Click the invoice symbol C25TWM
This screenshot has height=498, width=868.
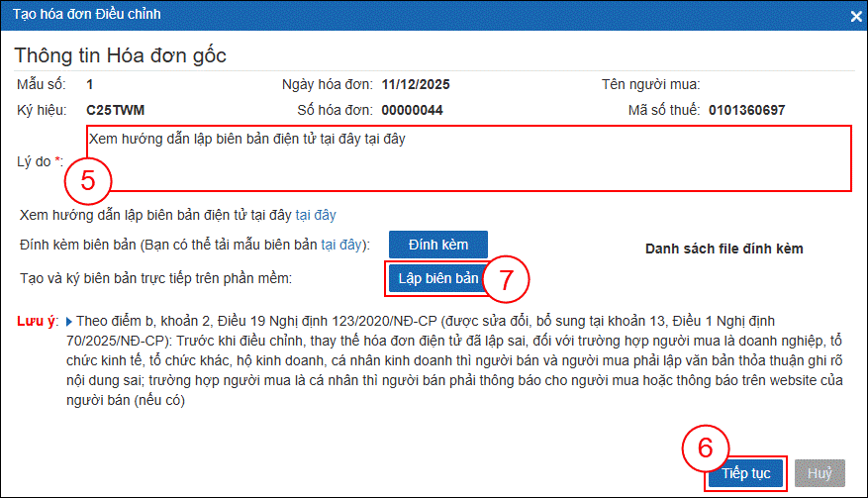pos(116,109)
